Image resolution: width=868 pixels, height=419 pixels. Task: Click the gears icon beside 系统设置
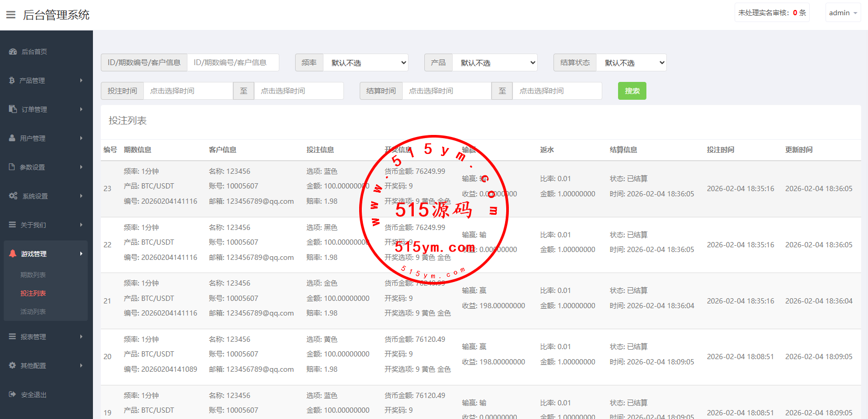pyautogui.click(x=13, y=196)
